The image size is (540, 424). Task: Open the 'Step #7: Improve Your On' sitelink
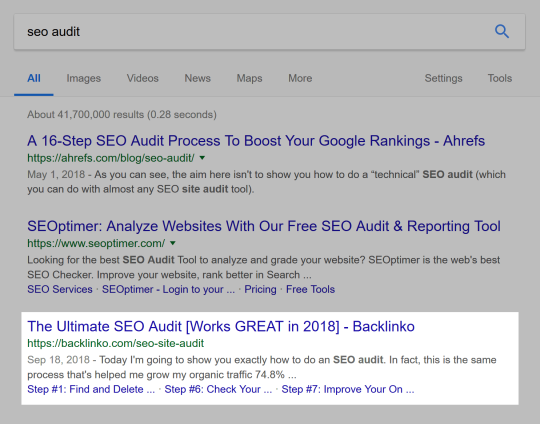click(x=348, y=389)
